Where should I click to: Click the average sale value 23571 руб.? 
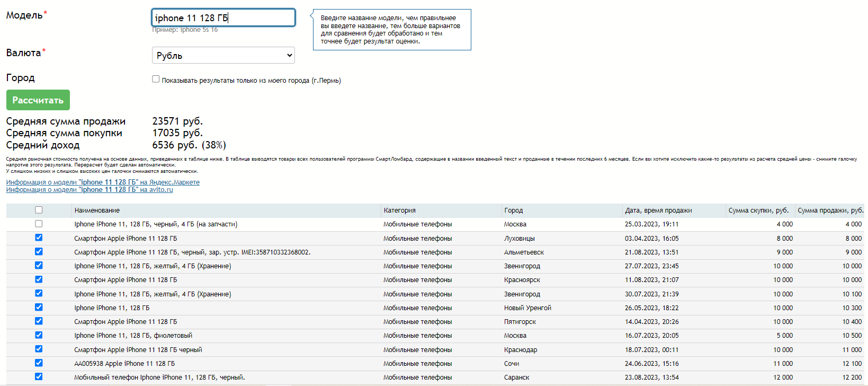tap(177, 121)
